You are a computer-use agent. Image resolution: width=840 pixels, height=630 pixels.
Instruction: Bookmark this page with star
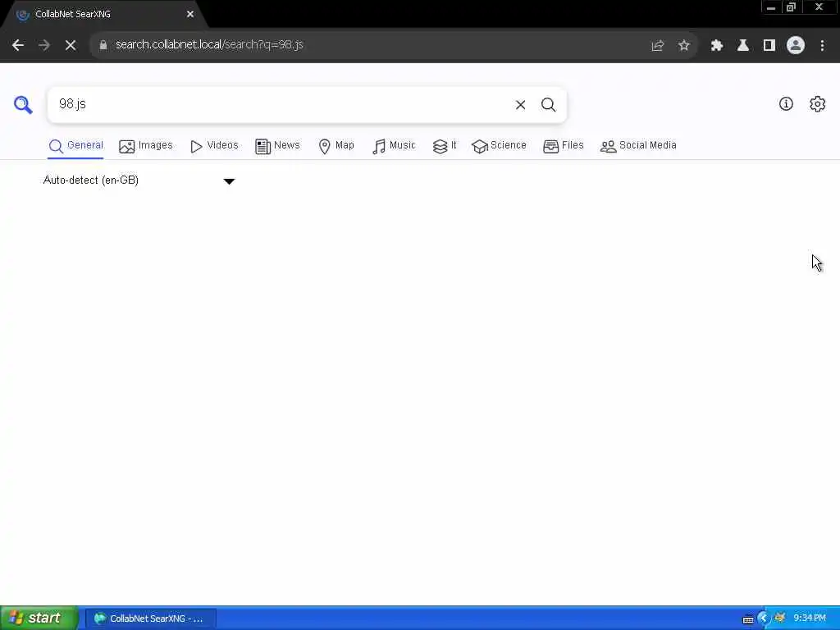click(x=683, y=46)
